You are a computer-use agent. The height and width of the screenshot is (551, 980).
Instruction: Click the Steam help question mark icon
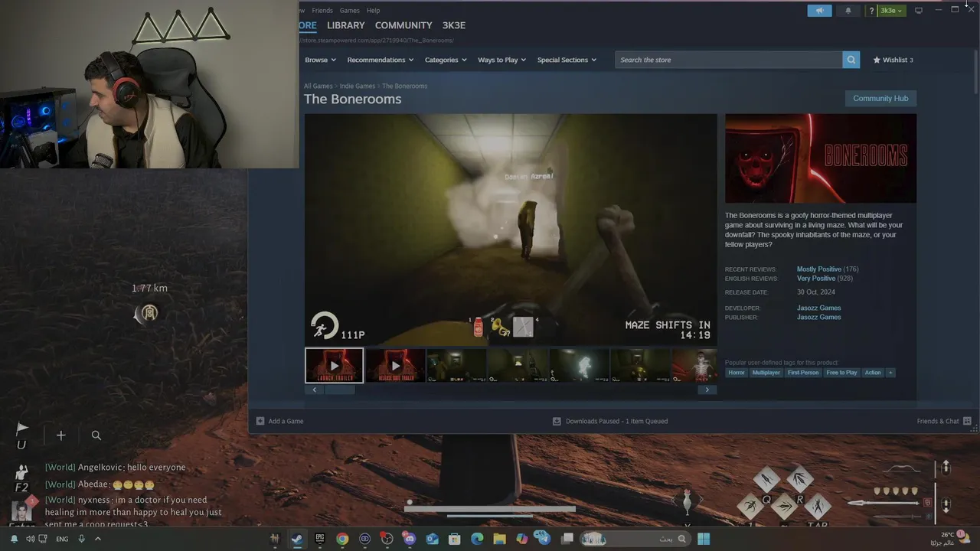pos(871,11)
